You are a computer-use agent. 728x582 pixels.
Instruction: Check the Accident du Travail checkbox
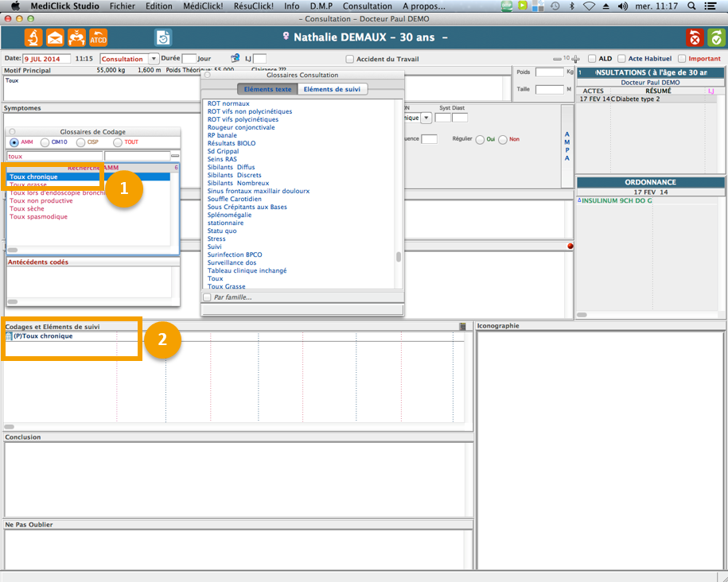350,59
